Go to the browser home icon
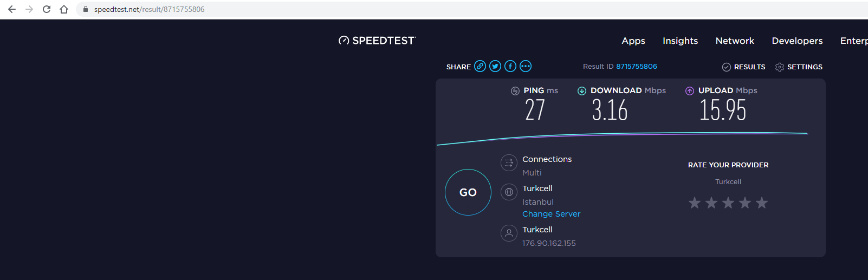Viewport: 868px width, 280px height. click(x=64, y=9)
